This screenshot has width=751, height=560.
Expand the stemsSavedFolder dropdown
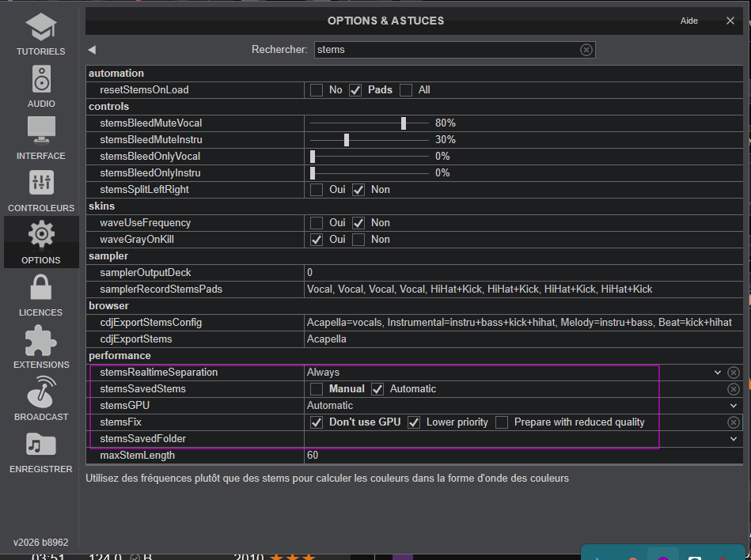[734, 439]
